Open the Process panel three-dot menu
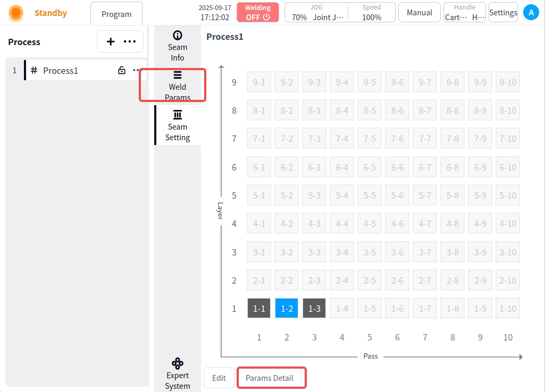The width and height of the screenshot is (545, 392). [130, 42]
